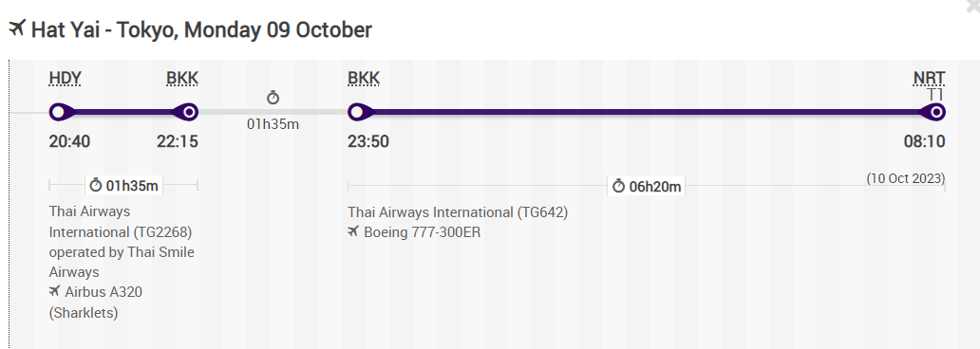Image resolution: width=980 pixels, height=349 pixels.
Task: Click the long BKK to NRT flight bar
Action: pos(647,112)
